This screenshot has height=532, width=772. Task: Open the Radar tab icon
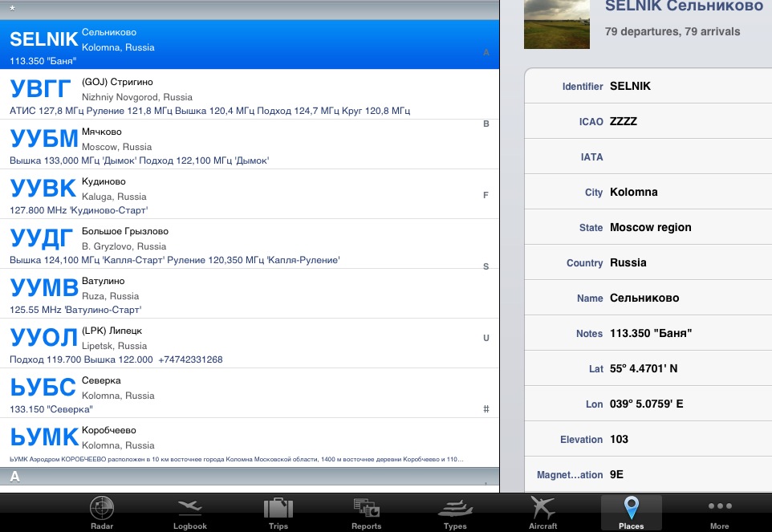pos(102,509)
